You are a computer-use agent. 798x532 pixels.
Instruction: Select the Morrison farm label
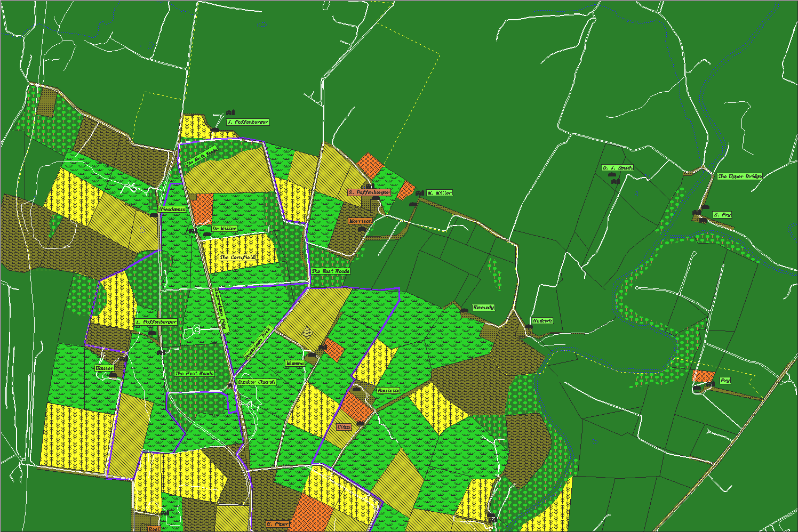tap(360, 221)
